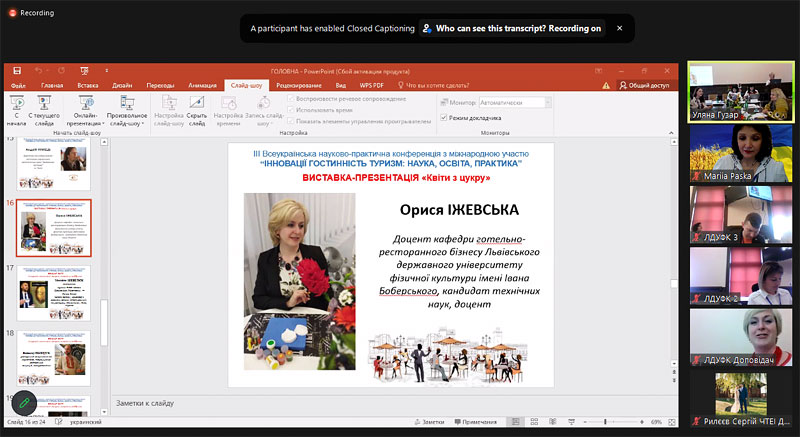Toggle Заметки notes button in status bar
The height and width of the screenshot is (437, 800).
430,422
